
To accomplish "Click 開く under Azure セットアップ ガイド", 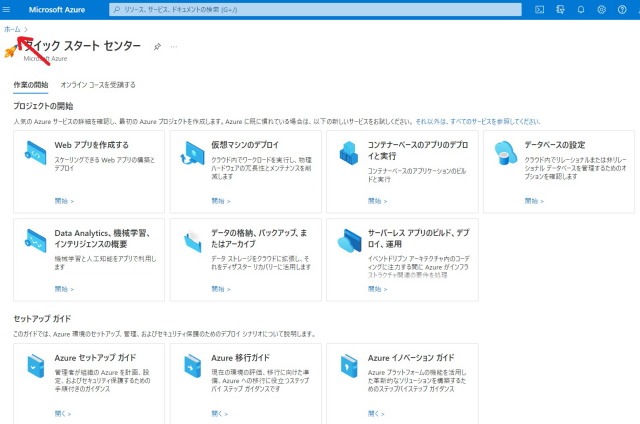I will [63, 413].
